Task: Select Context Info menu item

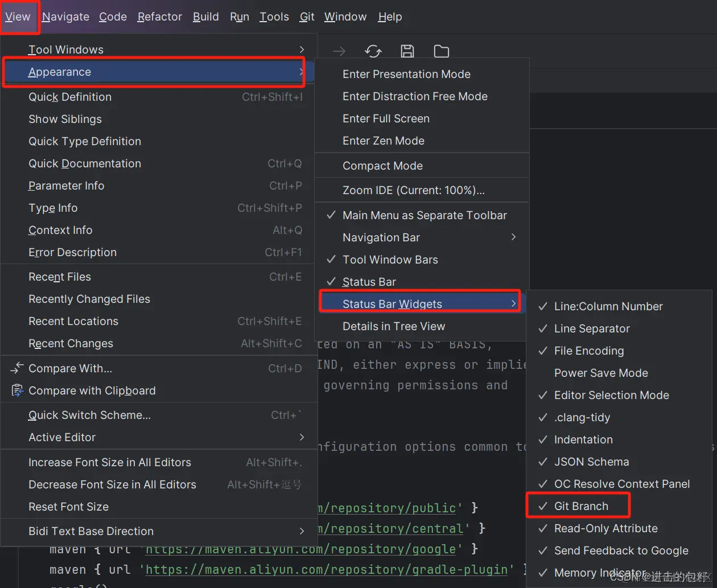Action: click(x=158, y=230)
